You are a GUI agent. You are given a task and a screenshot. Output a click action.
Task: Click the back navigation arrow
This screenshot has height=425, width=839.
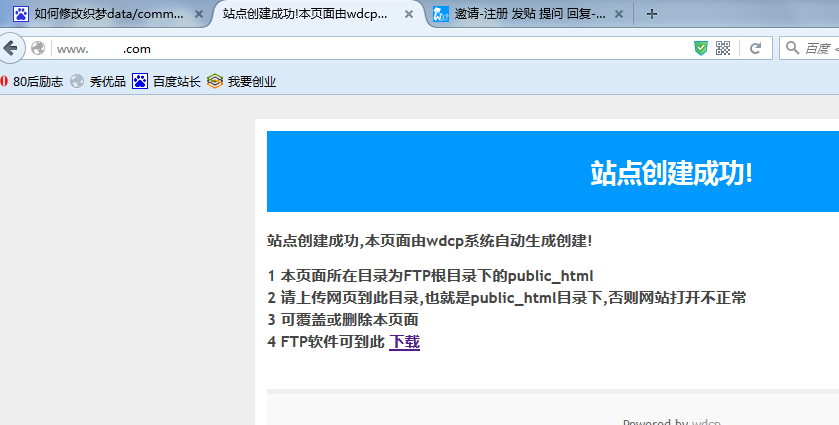pyautogui.click(x=10, y=48)
